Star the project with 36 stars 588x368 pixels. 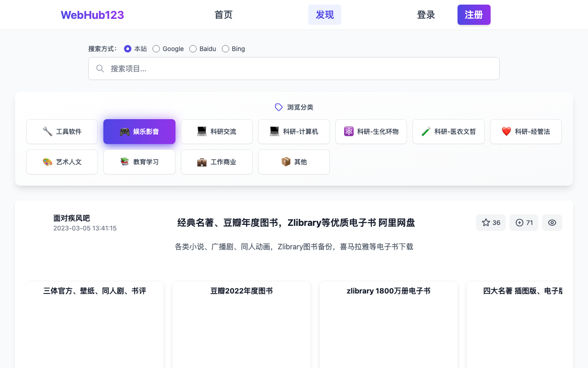click(x=491, y=223)
